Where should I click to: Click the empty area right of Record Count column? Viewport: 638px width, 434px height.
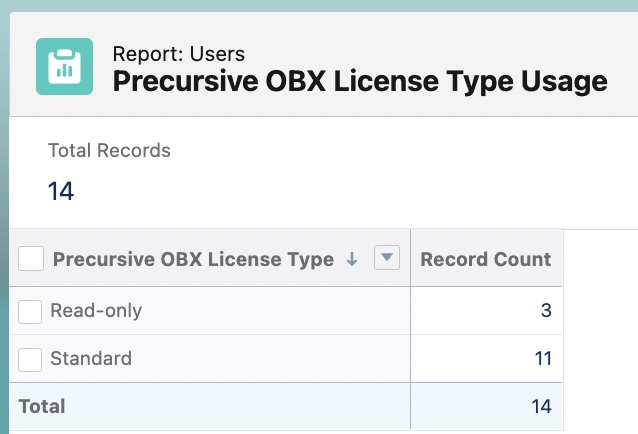(x=600, y=329)
